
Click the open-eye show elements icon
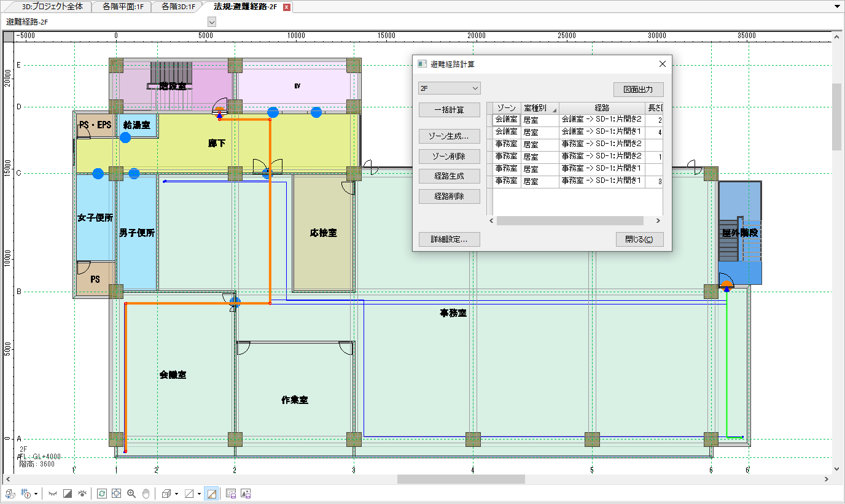pos(82,494)
